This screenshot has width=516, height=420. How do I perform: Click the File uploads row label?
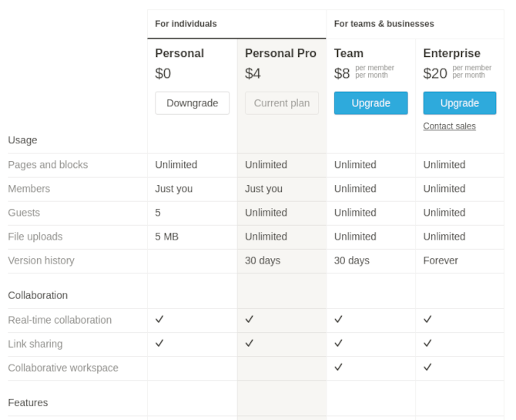35,237
